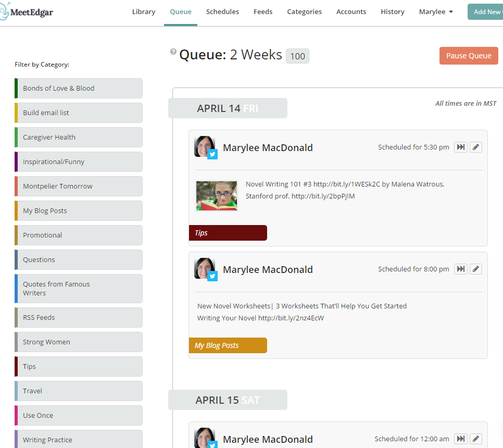Filter by Strong Women category

pos(79,342)
